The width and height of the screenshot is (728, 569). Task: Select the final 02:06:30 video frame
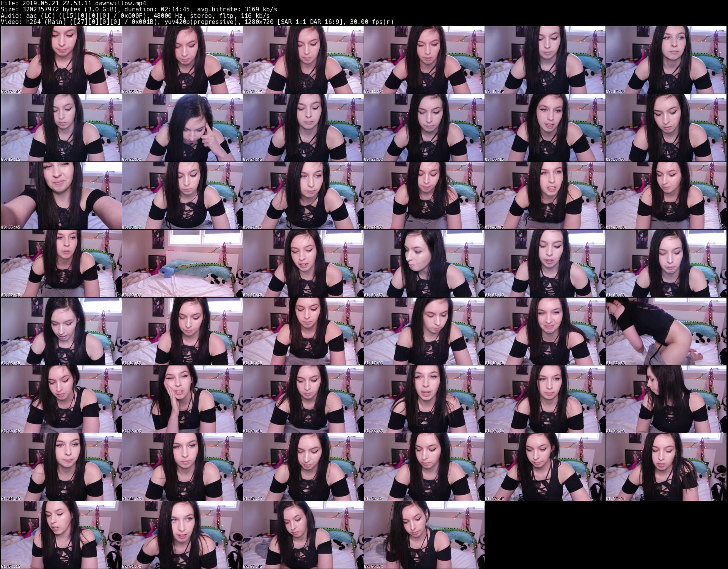pos(424,535)
